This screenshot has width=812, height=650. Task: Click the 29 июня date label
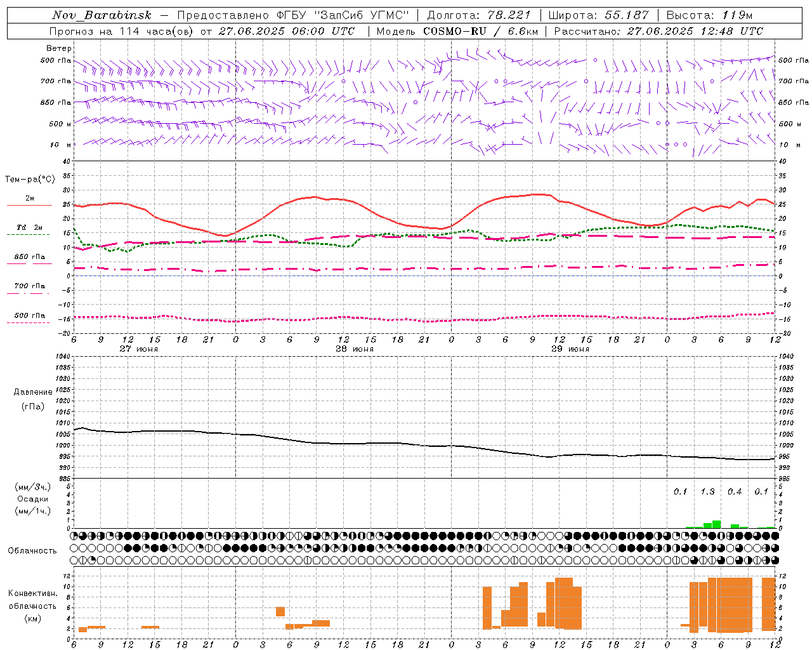[x=570, y=349]
